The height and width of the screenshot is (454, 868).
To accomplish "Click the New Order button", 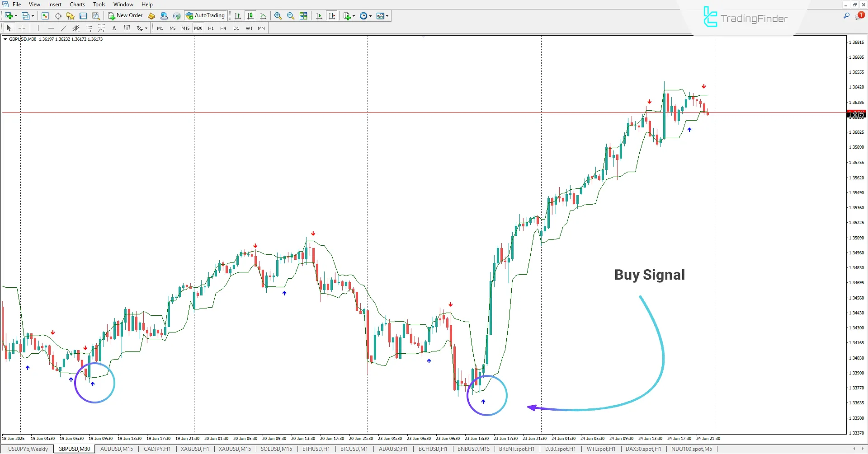I will (x=125, y=16).
